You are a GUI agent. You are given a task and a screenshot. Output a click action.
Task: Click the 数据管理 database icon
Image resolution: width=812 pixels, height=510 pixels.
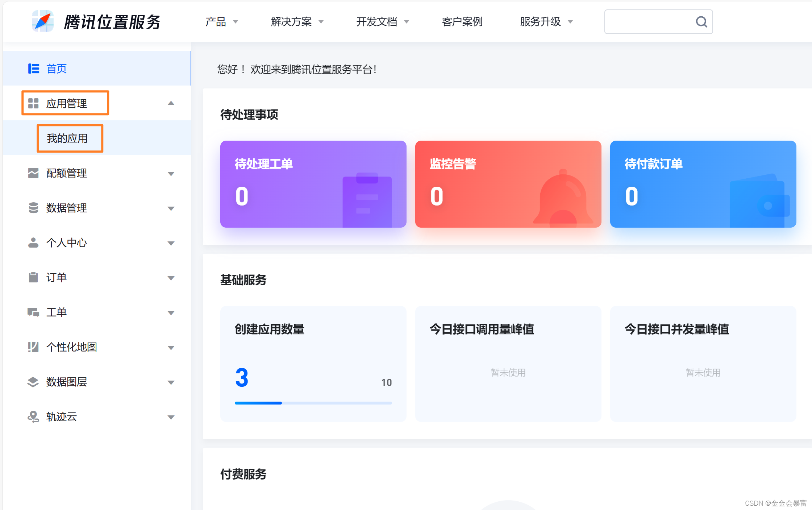click(x=33, y=208)
